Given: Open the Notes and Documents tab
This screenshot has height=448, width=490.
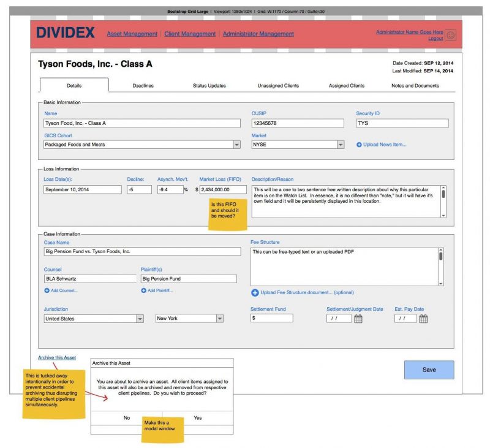Looking at the screenshot, I should (415, 86).
